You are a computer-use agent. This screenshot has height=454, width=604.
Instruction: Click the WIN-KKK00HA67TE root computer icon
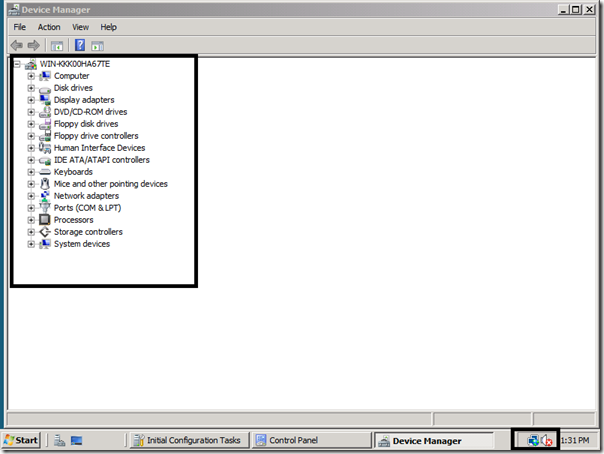point(31,64)
